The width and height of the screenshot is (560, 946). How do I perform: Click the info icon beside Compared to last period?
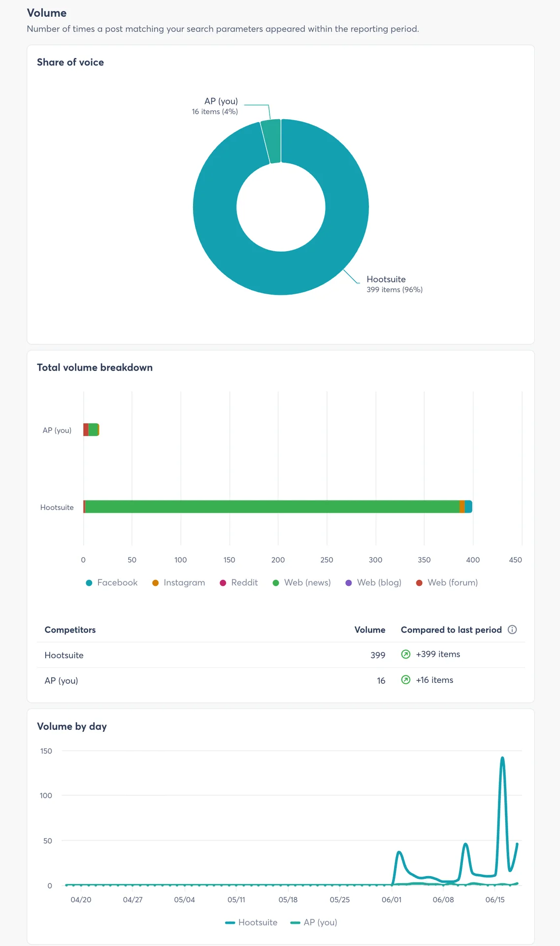[x=512, y=630]
